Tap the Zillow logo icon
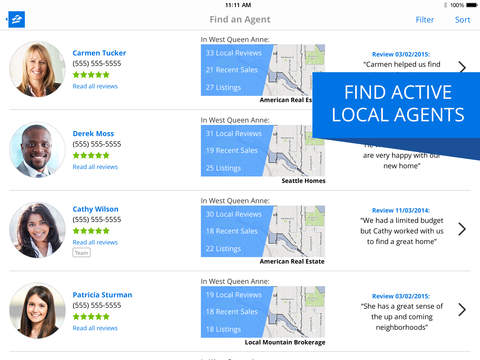Viewport: 480px width, 360px height. pos(16,19)
